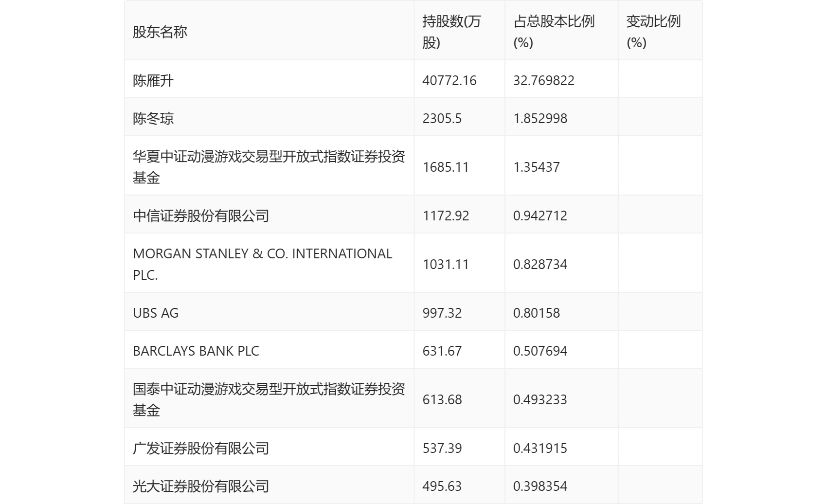Select percentage 0.80158
Viewport: 827px width, 504px height.
(x=537, y=313)
